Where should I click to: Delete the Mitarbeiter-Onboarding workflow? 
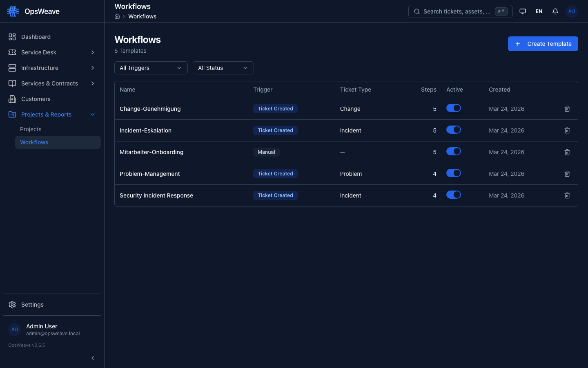[x=567, y=152]
